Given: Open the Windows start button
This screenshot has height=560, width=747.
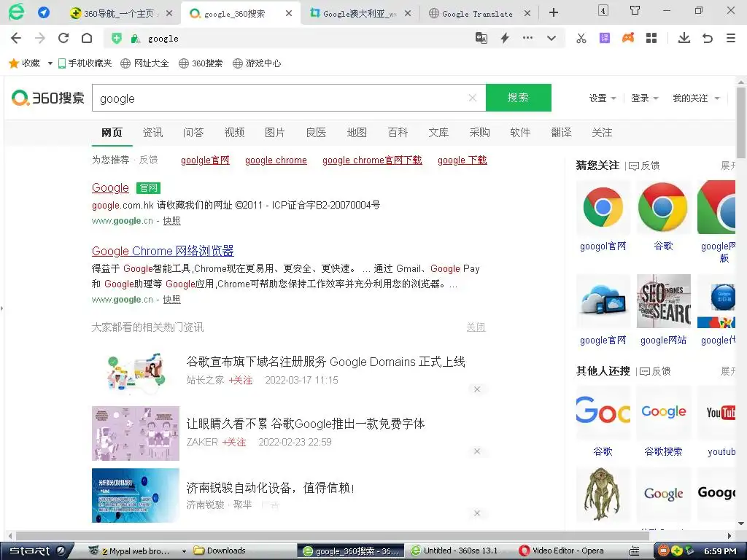Looking at the screenshot, I should click(37, 551).
